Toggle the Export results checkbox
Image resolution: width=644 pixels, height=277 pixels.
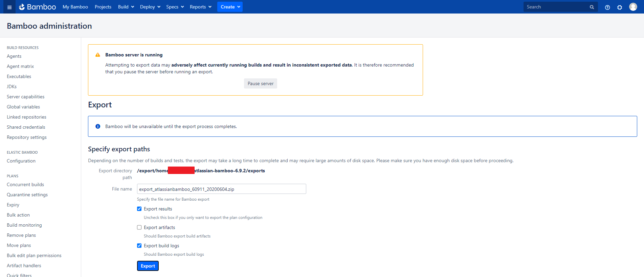(x=139, y=209)
